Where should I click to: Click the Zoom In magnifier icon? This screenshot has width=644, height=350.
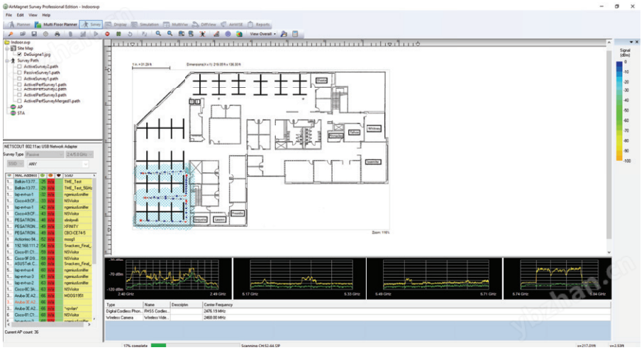pyautogui.click(x=158, y=33)
